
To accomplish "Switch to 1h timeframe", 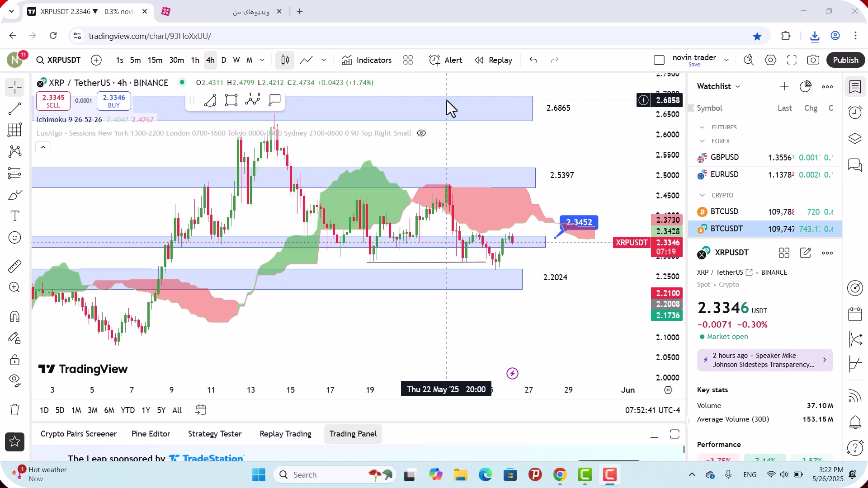I will pos(195,60).
